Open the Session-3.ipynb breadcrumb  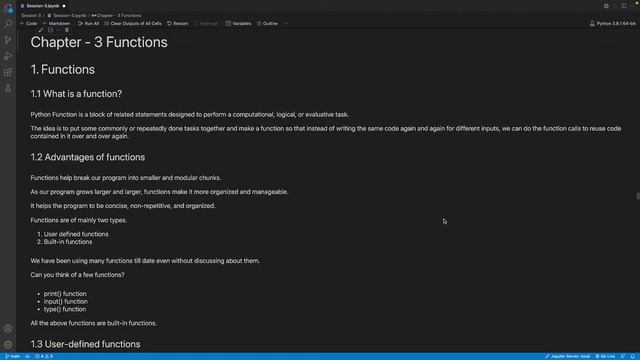tap(67, 15)
